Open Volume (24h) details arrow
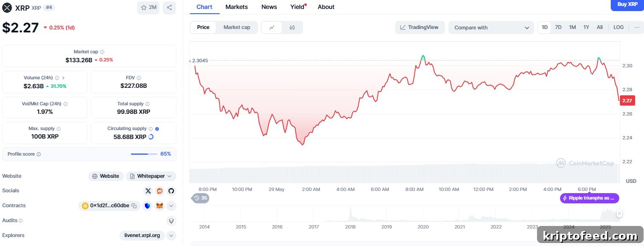Image resolution: width=644 pixels, height=246 pixels. tap(64, 78)
